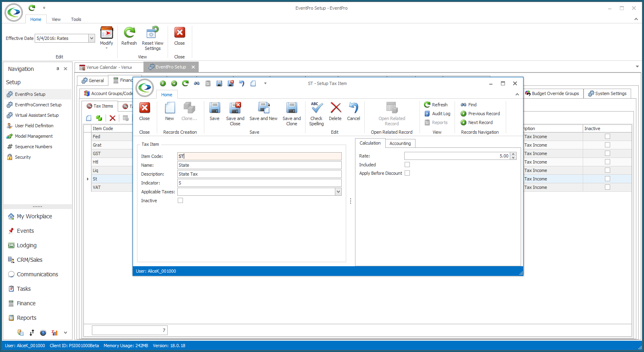644x352 pixels.
Task: Toggle the Inactive checkbox for the VAT row
Action: tap(607, 187)
